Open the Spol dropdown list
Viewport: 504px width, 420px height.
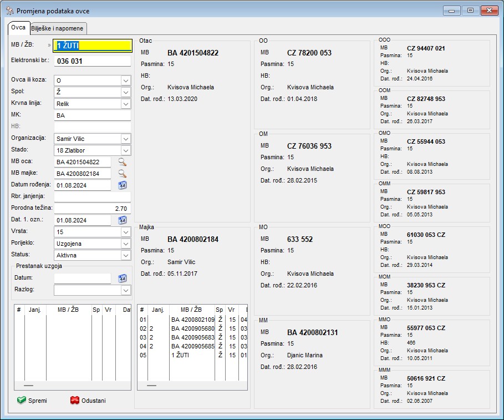[125, 92]
